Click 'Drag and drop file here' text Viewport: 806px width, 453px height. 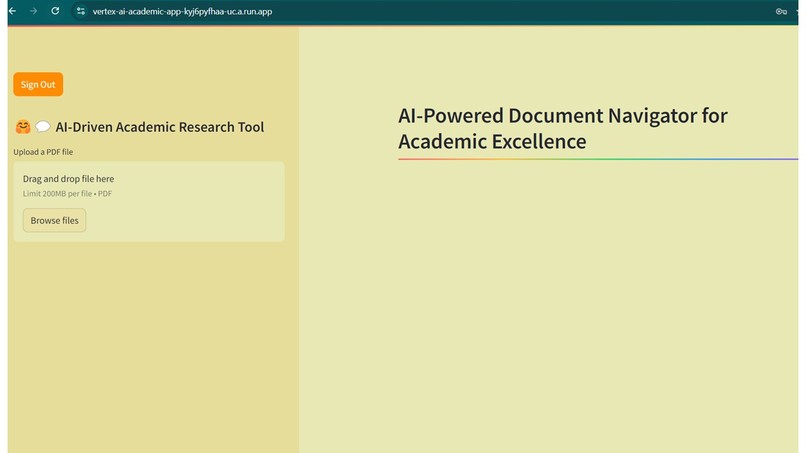click(x=68, y=178)
